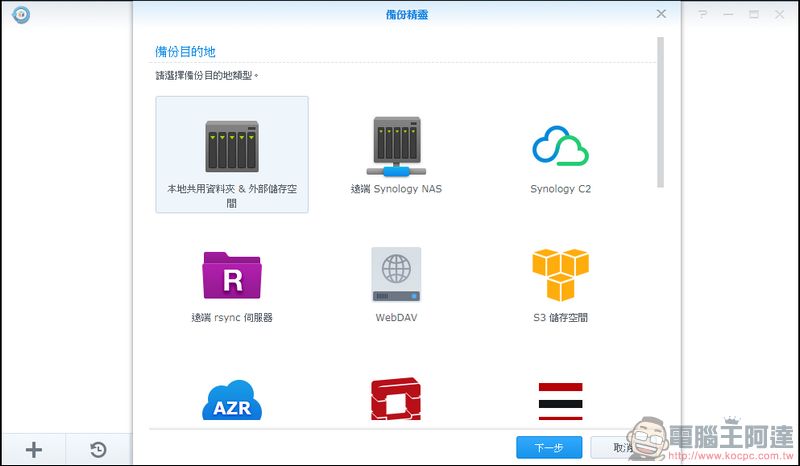Select the S3 storage orange cubes icon
Image resolution: width=800 pixels, height=466 pixels.
(x=560, y=275)
